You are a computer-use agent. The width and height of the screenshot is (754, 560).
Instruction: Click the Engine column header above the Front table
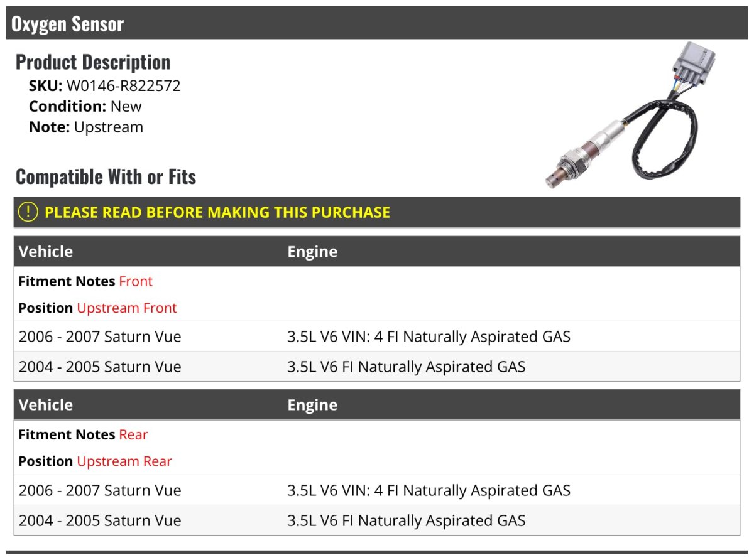tap(312, 252)
